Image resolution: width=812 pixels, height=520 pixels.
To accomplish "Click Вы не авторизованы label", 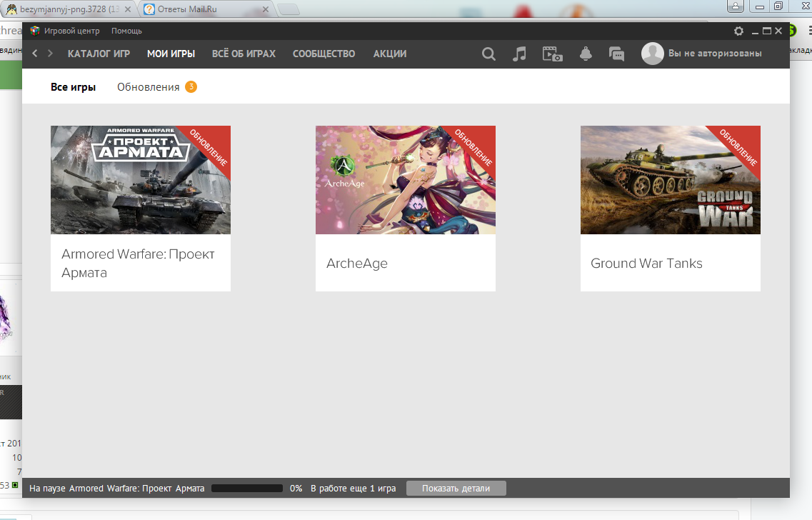I will [x=715, y=54].
